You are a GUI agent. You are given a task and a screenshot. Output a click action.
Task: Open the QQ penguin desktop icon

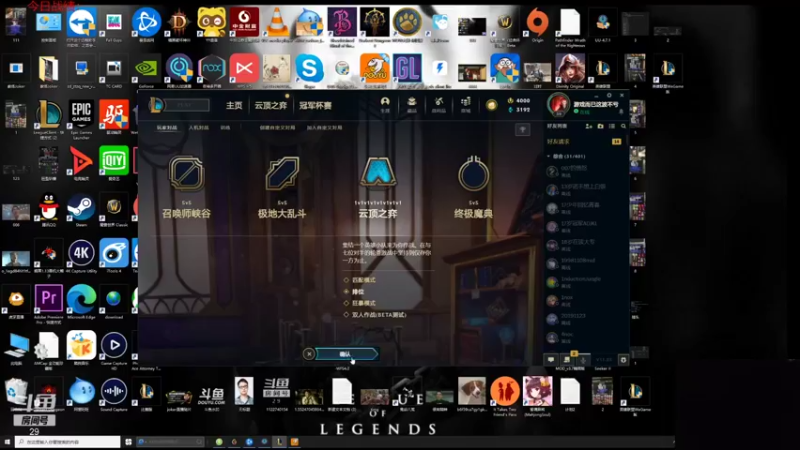pyautogui.click(x=48, y=208)
